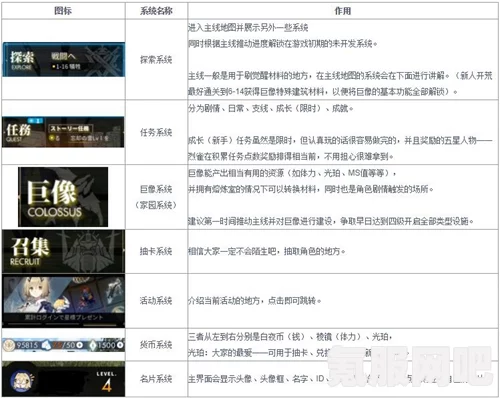
Task: Click the line starting 同时根据主线推动进度解锁
Action: point(283,43)
